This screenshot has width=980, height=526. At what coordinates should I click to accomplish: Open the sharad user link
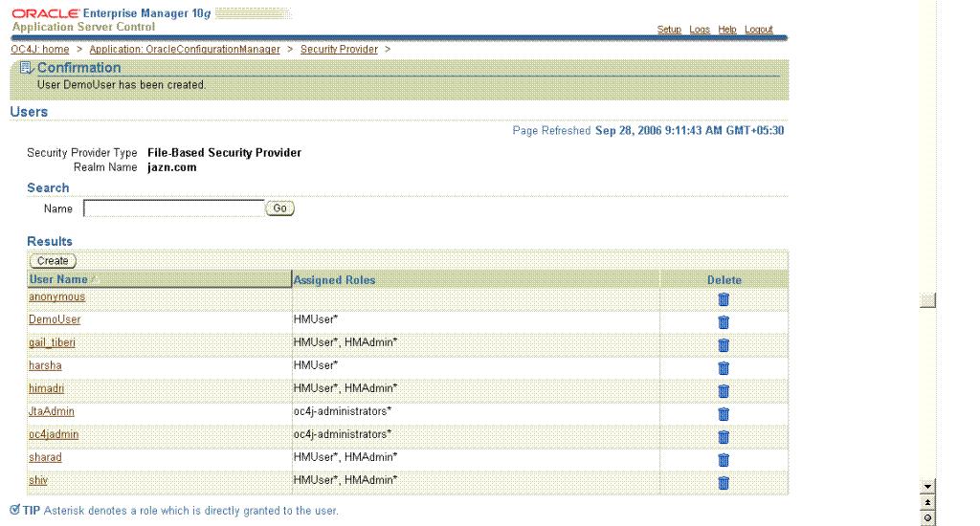(x=45, y=457)
